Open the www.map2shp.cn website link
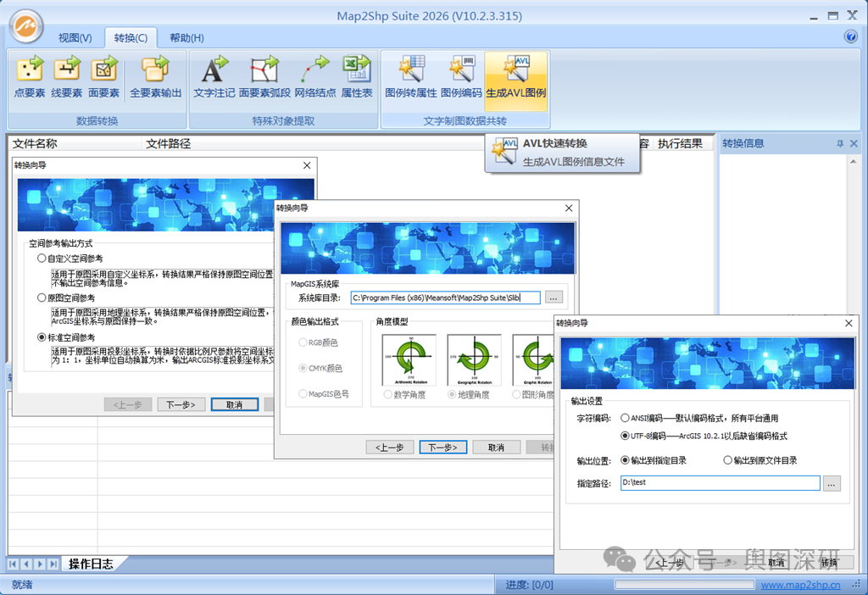868x595 pixels. (800, 585)
